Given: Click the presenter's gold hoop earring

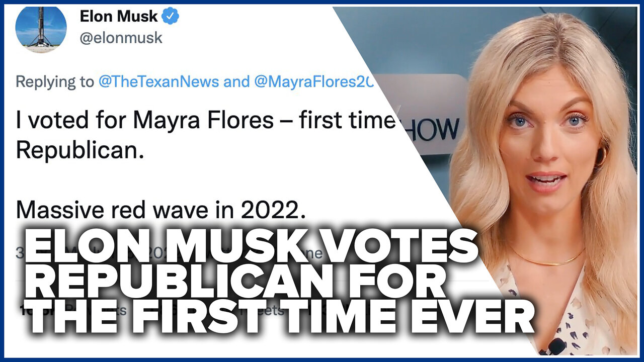Looking at the screenshot, I should (x=601, y=157).
